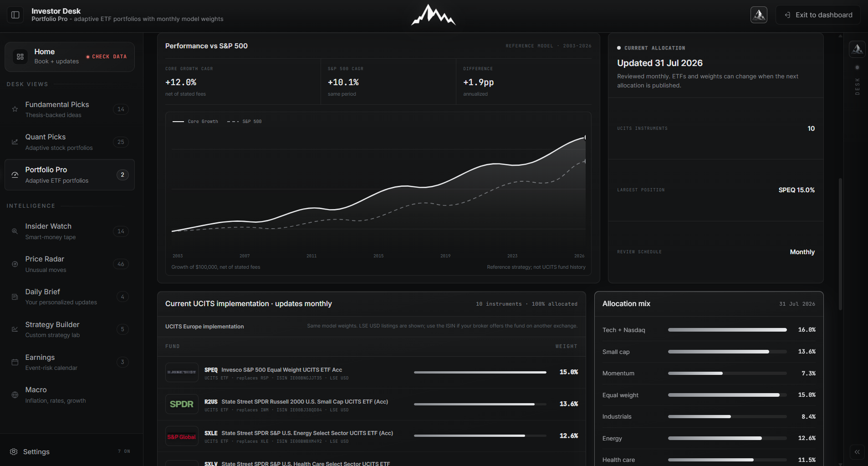Viewport: 868px width, 466px height.
Task: Click the Home grid icon
Action: 20,56
